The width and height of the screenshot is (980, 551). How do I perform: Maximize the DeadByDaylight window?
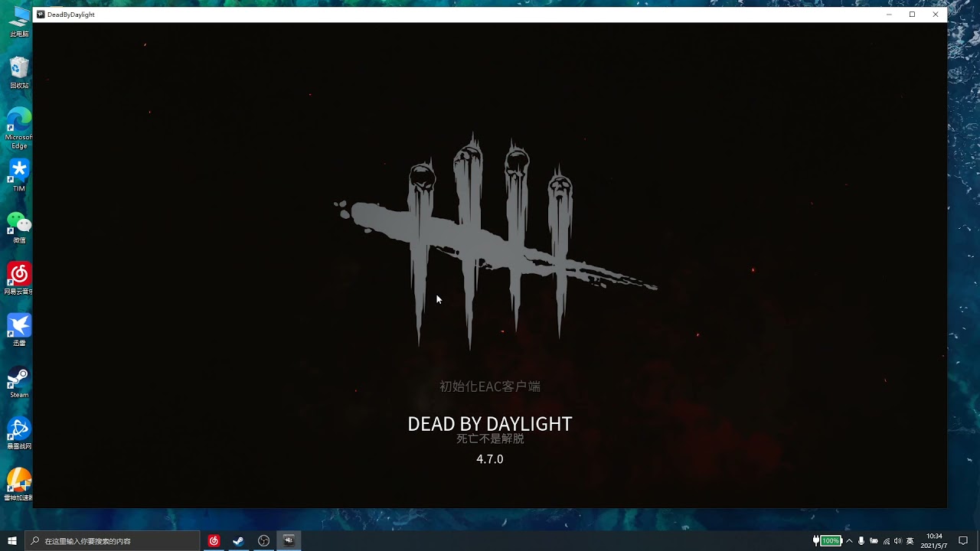pos(912,15)
